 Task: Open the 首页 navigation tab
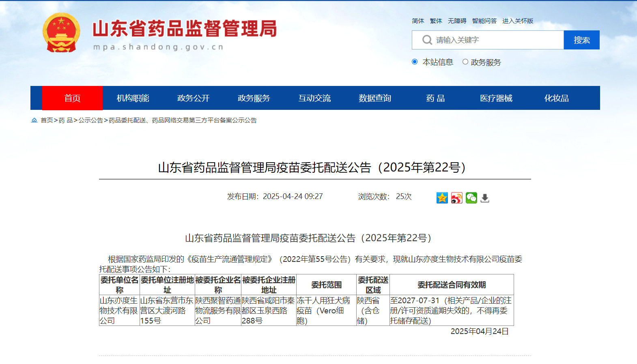(x=72, y=98)
